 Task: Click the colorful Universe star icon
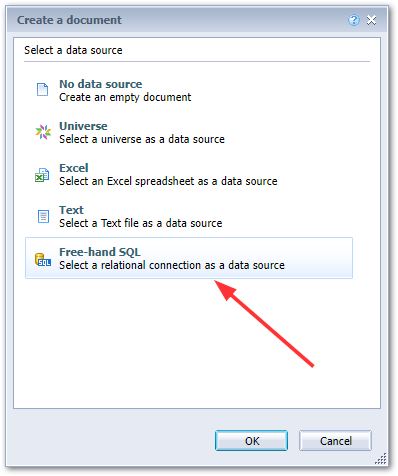click(43, 132)
